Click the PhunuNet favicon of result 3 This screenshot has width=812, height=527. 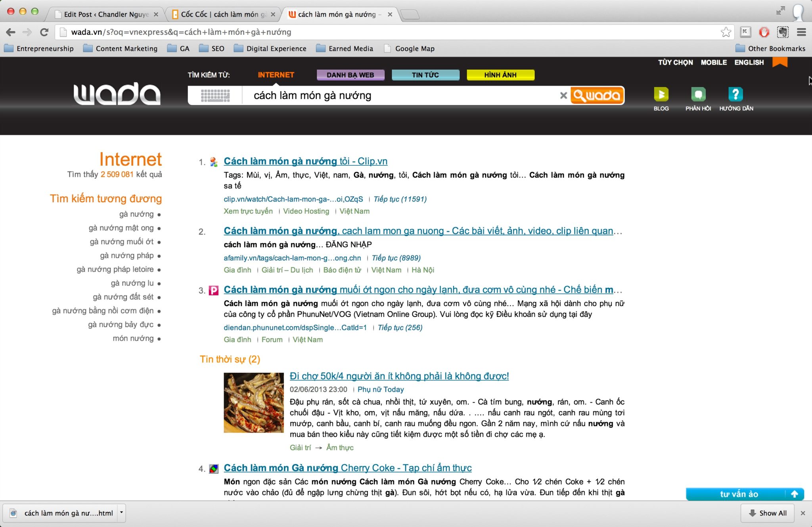(x=214, y=291)
